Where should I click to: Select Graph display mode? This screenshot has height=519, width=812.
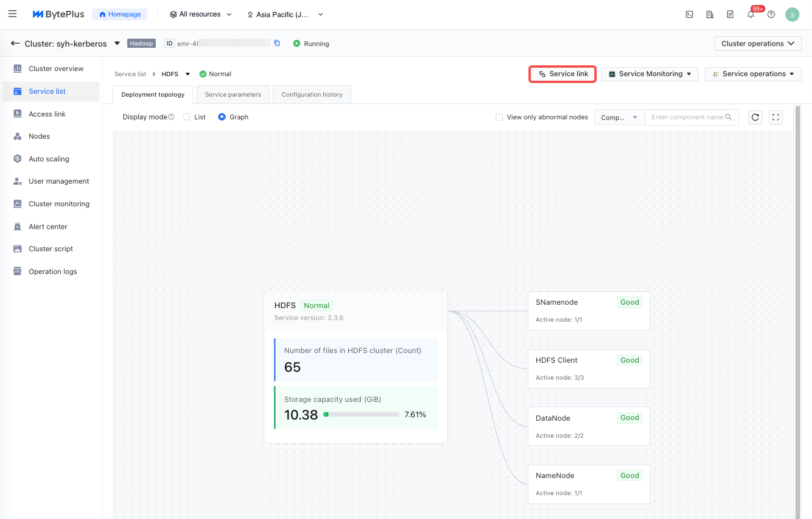(x=222, y=117)
